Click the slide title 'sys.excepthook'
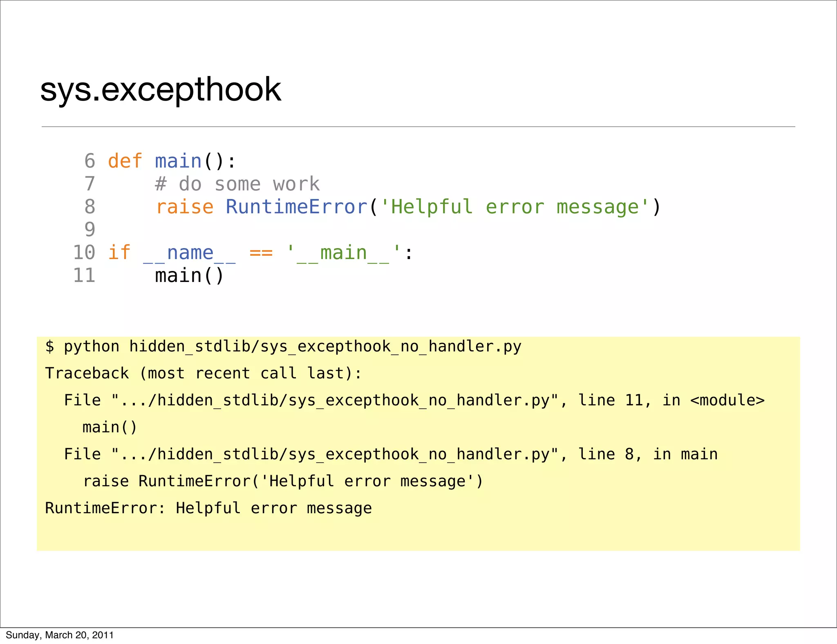Viewport: 837px width, 644px height. point(161,90)
